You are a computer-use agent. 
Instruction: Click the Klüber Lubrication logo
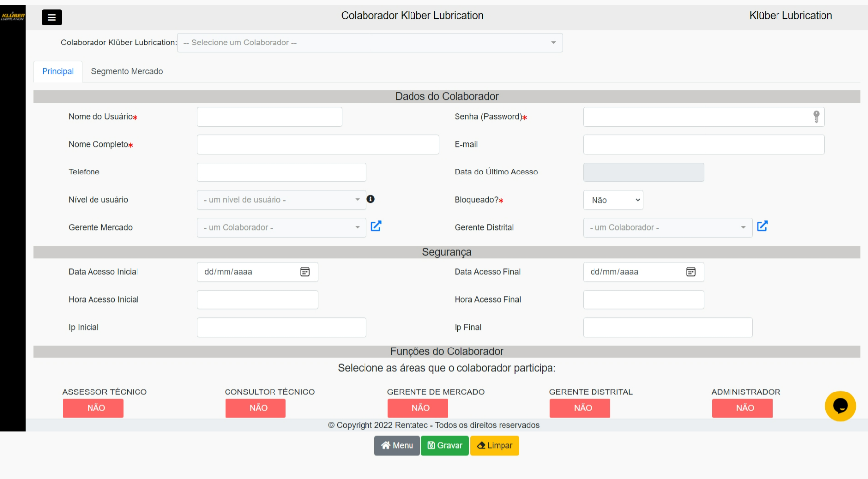point(13,17)
